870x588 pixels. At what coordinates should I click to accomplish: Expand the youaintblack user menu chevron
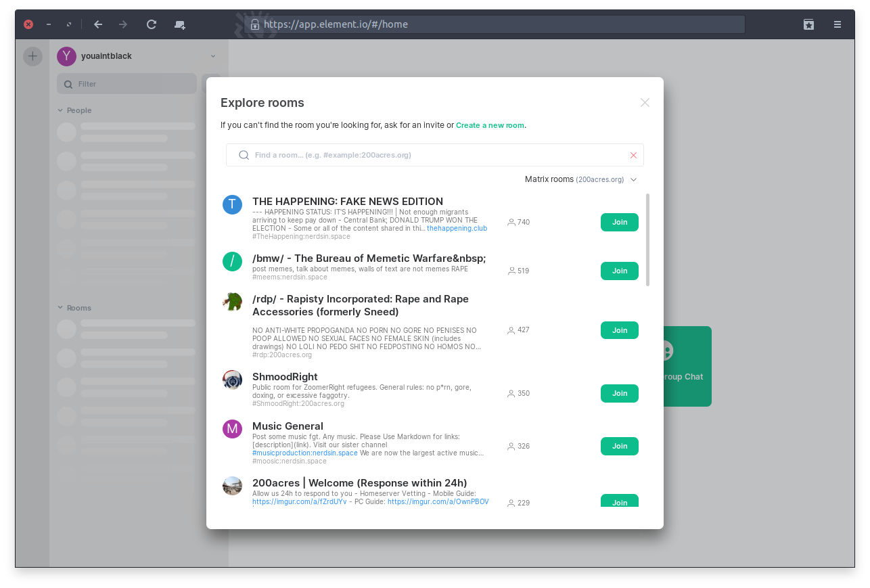(x=213, y=56)
